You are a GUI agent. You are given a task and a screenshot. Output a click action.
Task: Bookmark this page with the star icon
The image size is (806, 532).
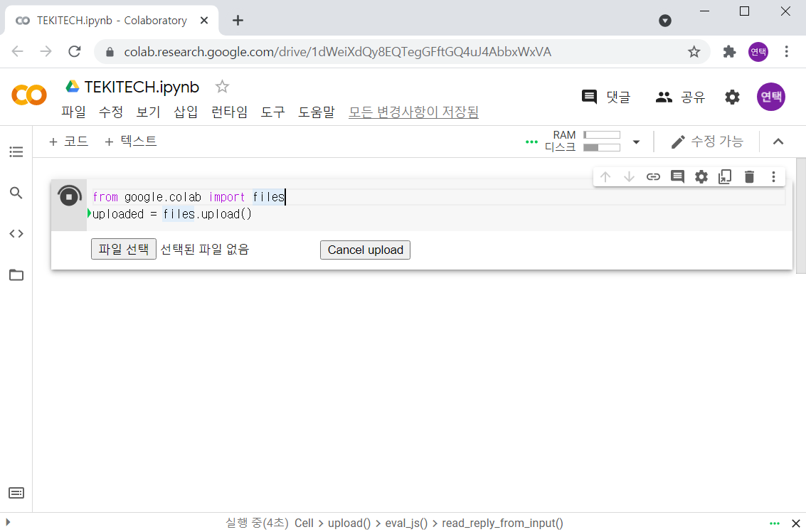[694, 51]
